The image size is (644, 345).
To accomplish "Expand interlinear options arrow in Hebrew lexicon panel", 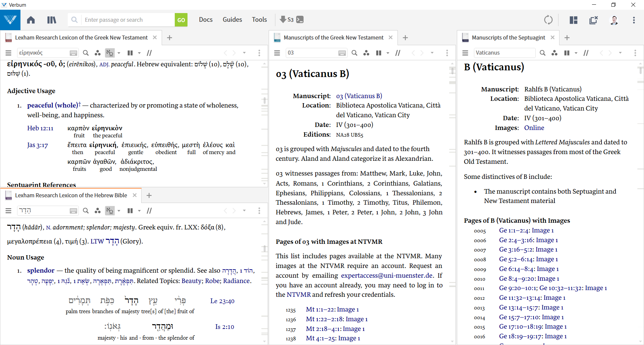I will pos(119,211).
